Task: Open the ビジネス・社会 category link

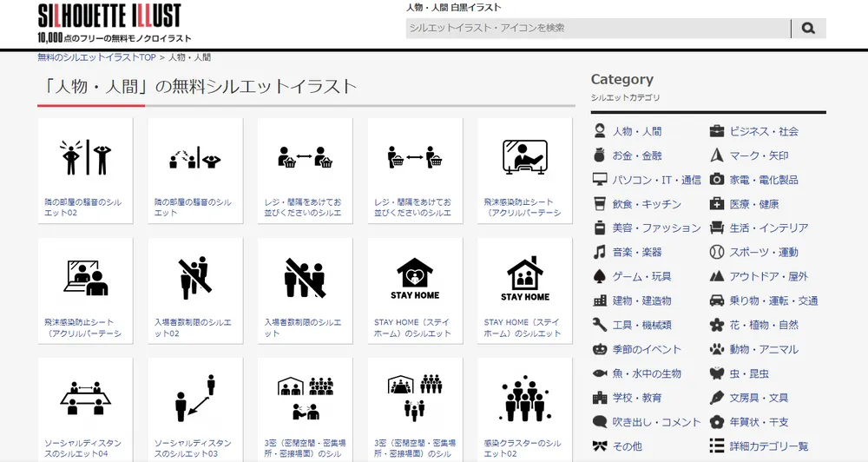Action: [764, 131]
